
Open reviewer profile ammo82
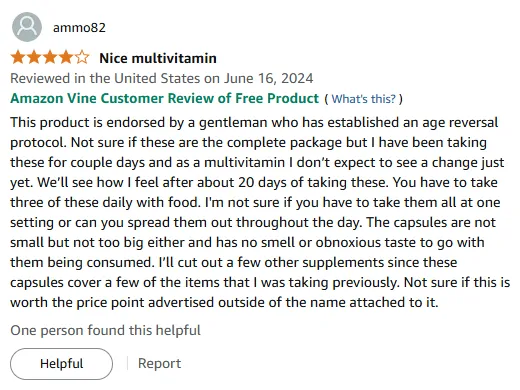[x=79, y=27]
